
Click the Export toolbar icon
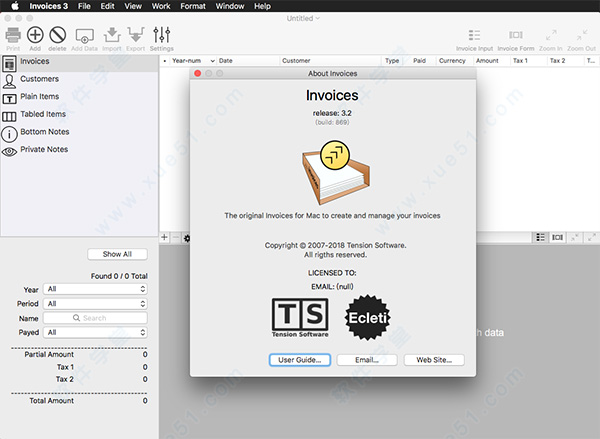click(x=135, y=35)
